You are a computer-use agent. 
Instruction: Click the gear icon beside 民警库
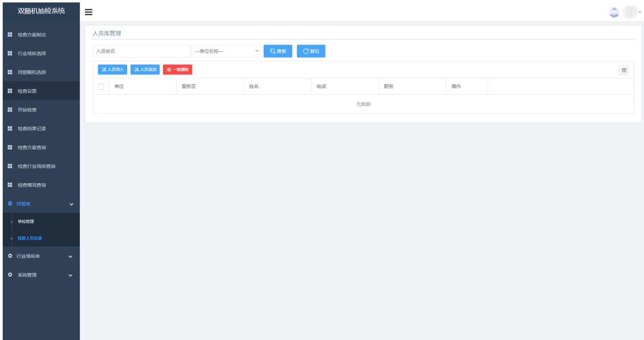[x=10, y=204]
